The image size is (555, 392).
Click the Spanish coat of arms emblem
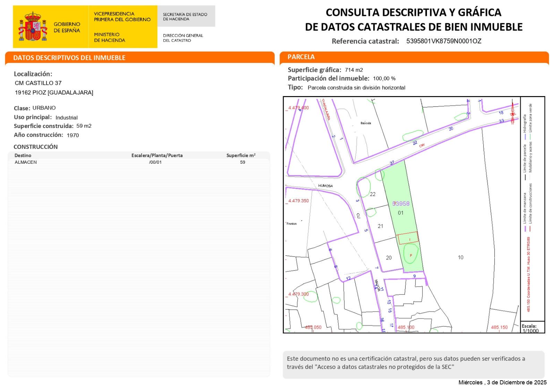pyautogui.click(x=33, y=27)
